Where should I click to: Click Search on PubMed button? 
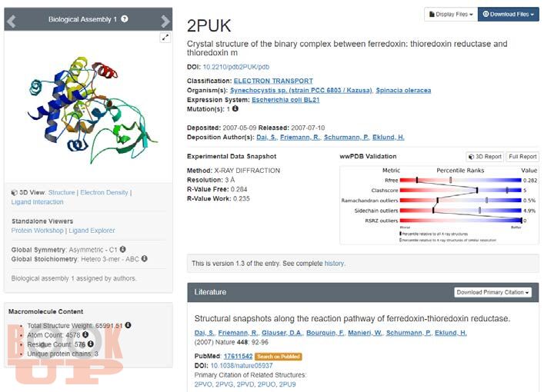(279, 357)
